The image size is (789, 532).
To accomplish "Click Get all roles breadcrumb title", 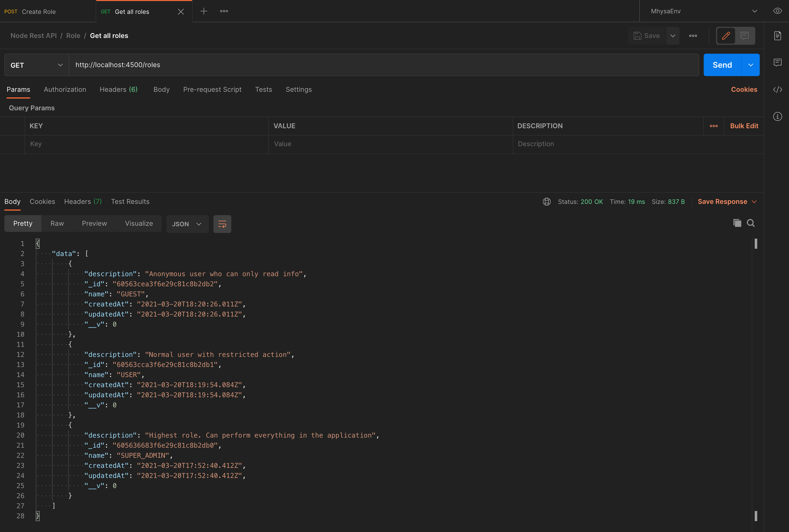I will [x=109, y=36].
